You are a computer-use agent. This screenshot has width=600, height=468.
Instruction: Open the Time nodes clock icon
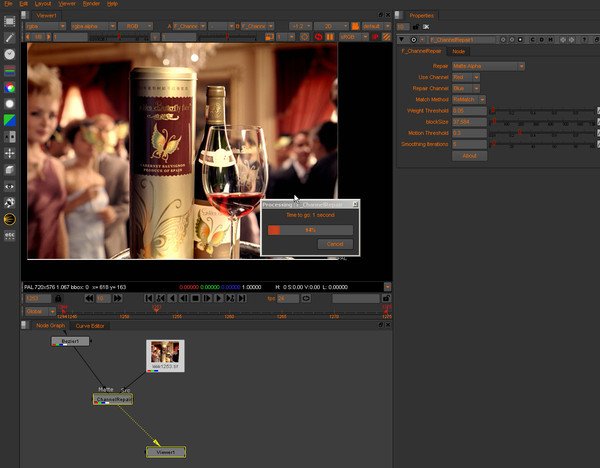pos(10,54)
